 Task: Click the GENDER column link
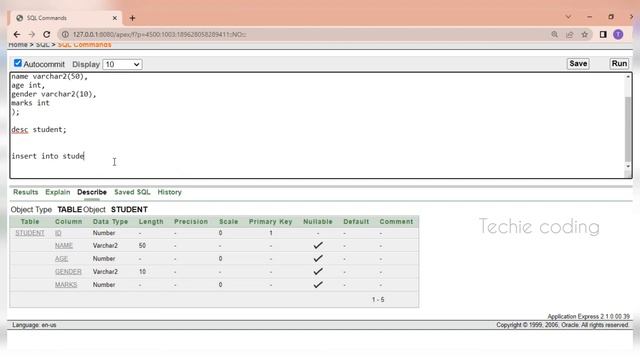pos(68,272)
